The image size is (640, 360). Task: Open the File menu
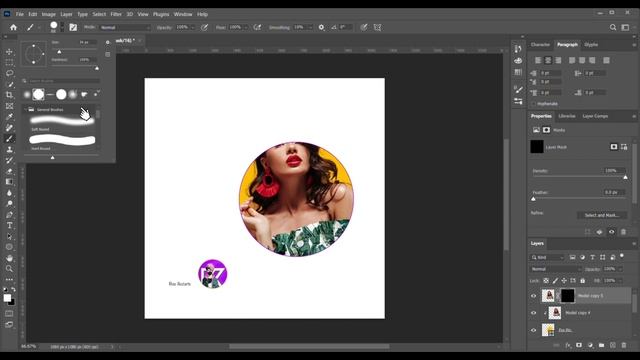20,14
